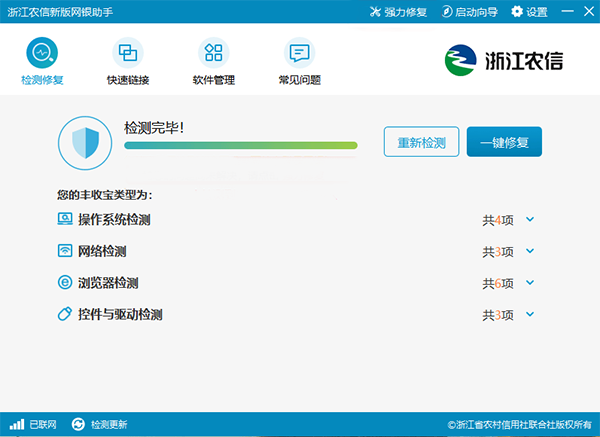The width and height of the screenshot is (600, 437).
Task: Open the 软件管理 grid icon
Action: (214, 52)
